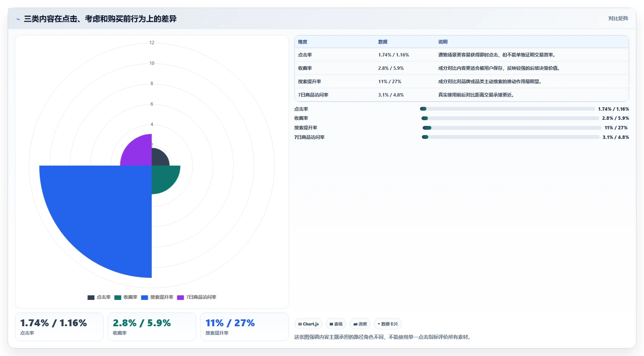
Task: Click the Chart.js tag chip
Action: pos(308,324)
